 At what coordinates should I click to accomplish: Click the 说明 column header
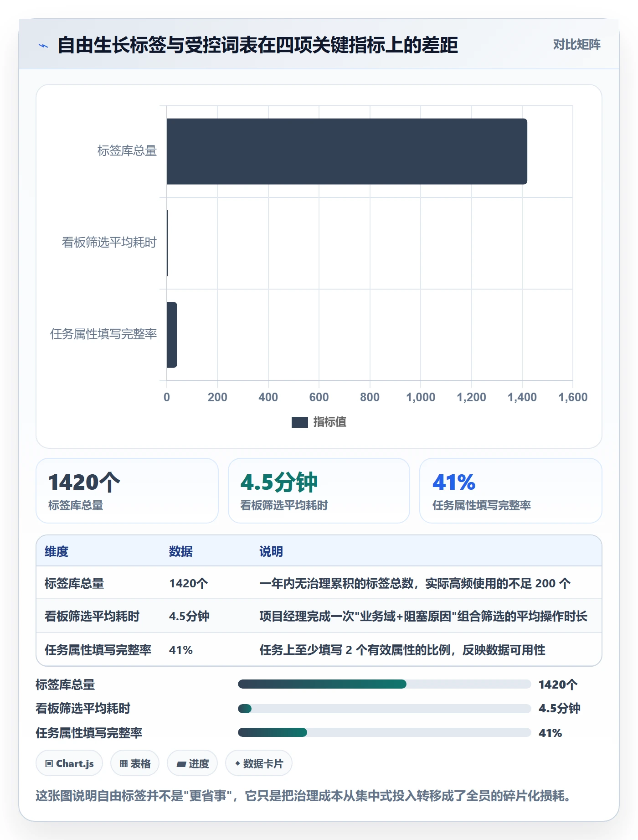tap(271, 551)
